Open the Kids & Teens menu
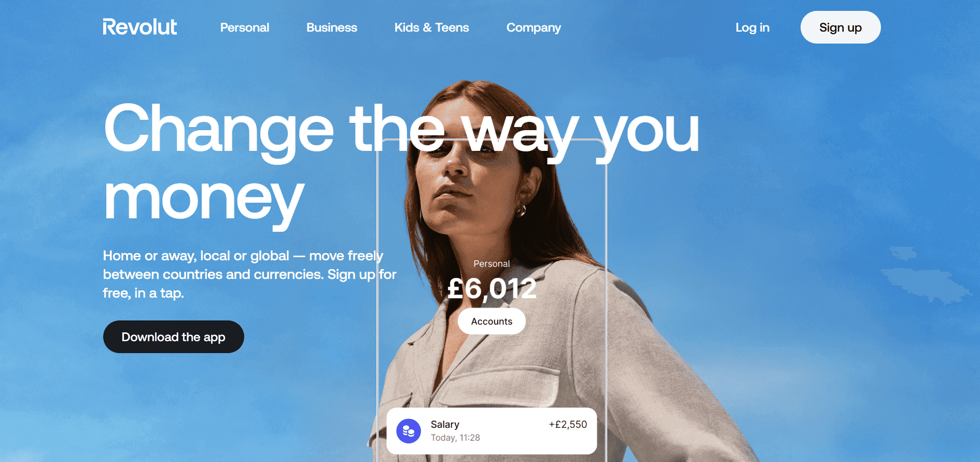The width and height of the screenshot is (980, 462). coord(431,27)
